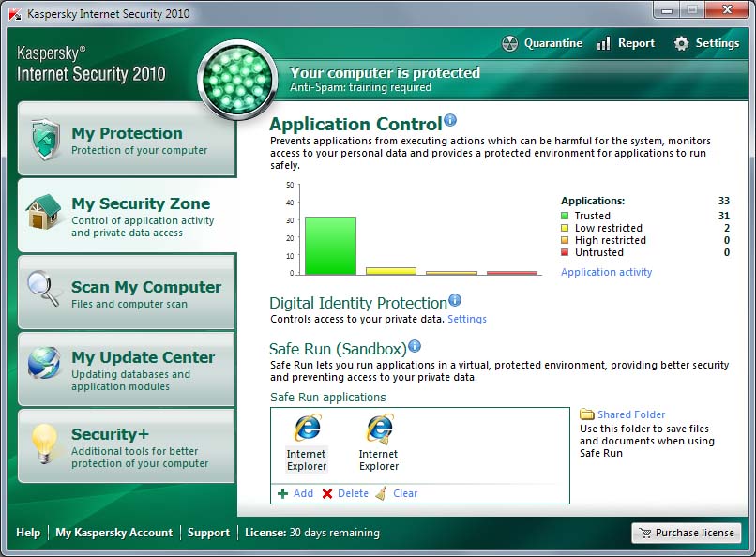Viewport: 756px width, 557px height.
Task: Click the yellow Low restricted chart bar
Action: pyautogui.click(x=391, y=271)
